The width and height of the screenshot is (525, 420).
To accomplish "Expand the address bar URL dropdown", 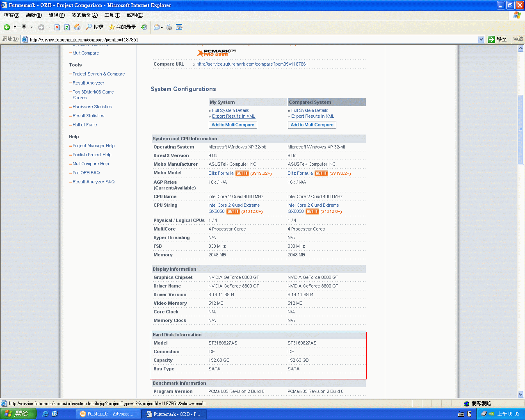I will (x=482, y=39).
